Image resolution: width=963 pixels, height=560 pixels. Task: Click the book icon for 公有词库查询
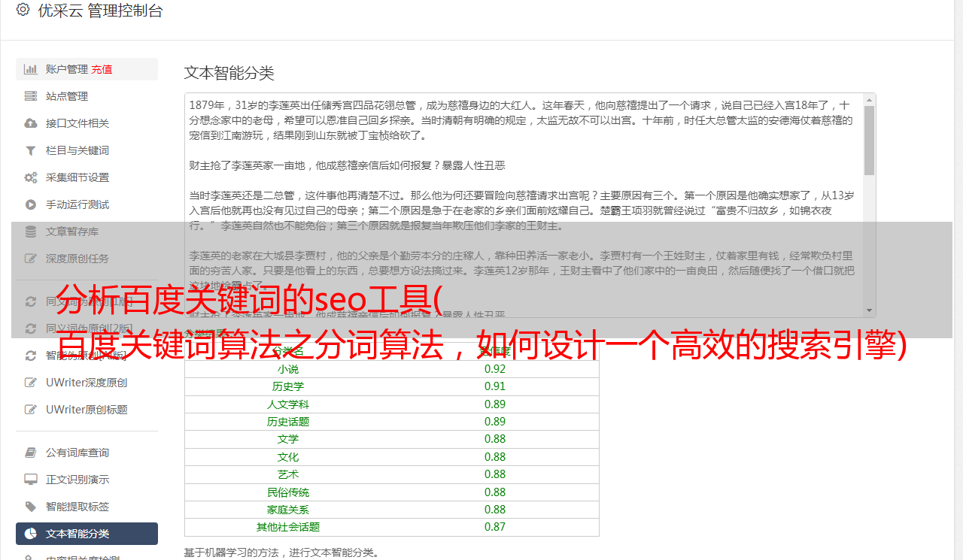pos(31,453)
